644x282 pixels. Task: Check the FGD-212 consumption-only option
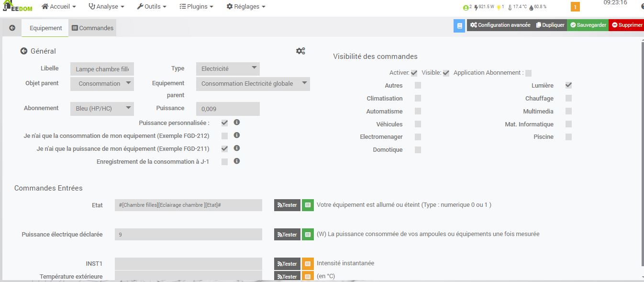click(x=224, y=136)
